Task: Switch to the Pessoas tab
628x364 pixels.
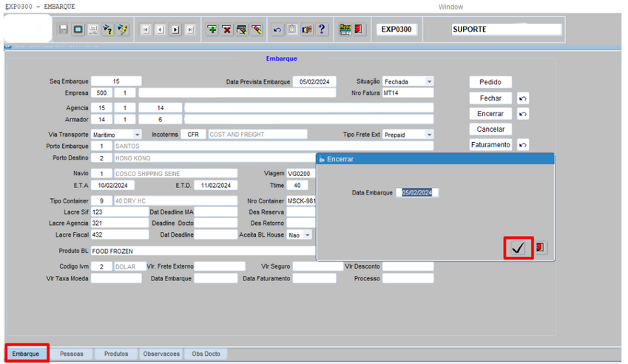Action: point(72,354)
